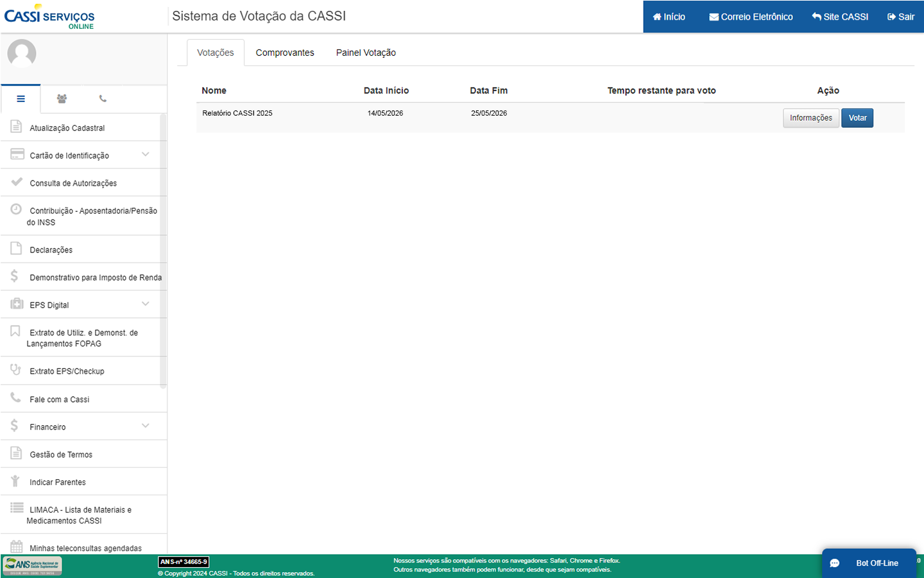Image resolution: width=924 pixels, height=578 pixels.
Task: Select the Votações tab
Action: (x=216, y=53)
